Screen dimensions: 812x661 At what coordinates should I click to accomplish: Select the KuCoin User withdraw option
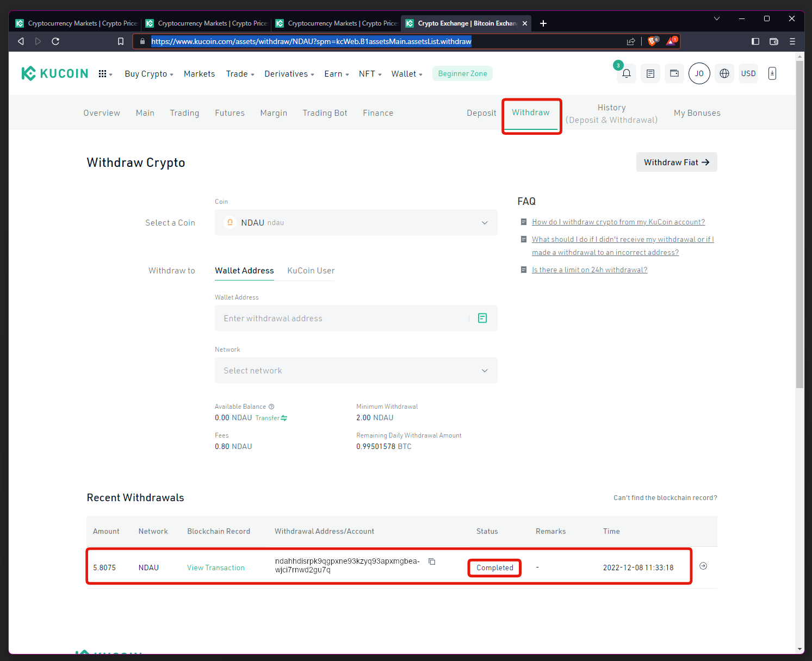(x=311, y=271)
